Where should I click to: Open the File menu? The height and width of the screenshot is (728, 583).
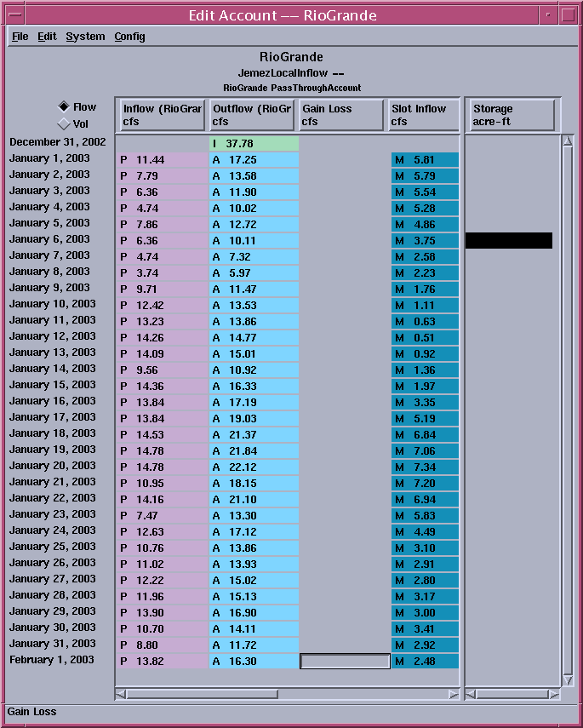[x=20, y=37]
